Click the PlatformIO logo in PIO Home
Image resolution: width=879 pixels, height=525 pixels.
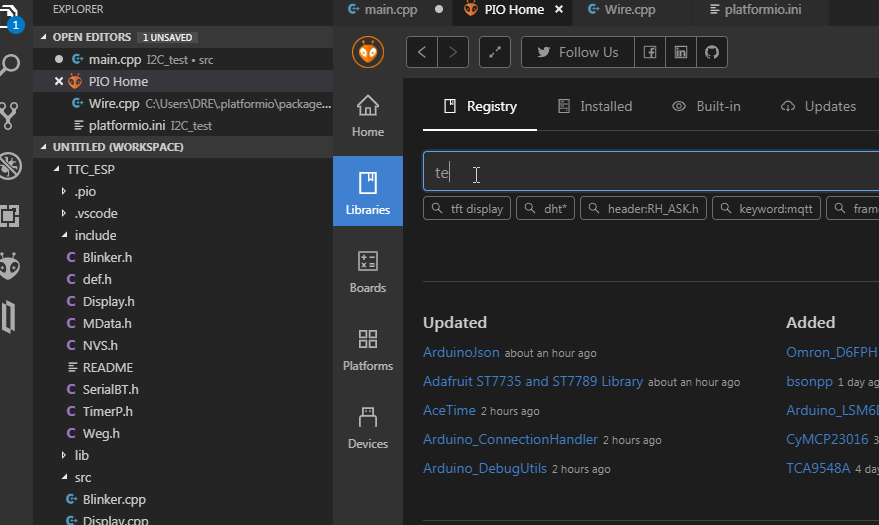point(368,52)
